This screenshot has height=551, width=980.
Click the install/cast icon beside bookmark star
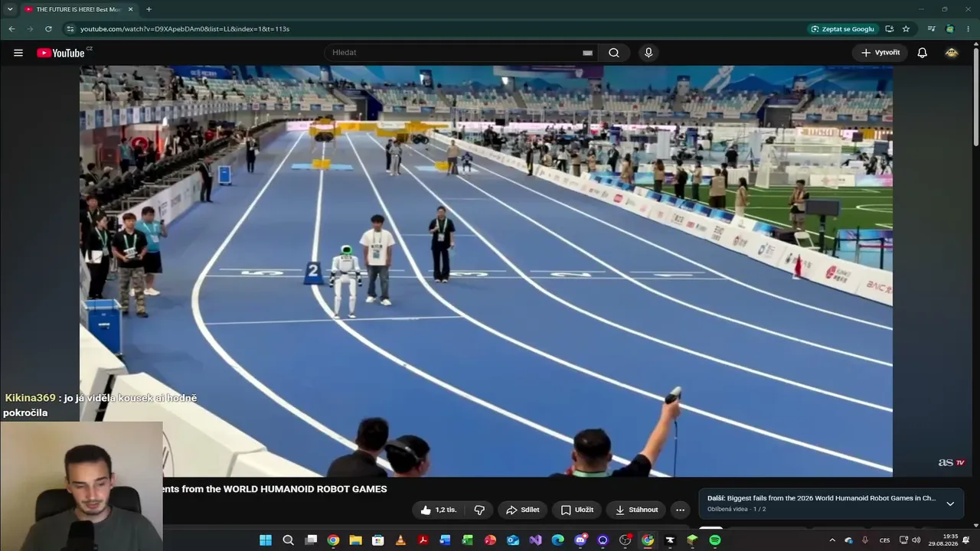click(x=889, y=29)
